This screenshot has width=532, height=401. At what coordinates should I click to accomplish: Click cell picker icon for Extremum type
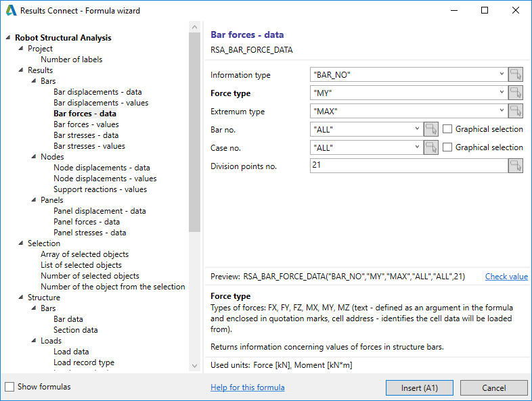[516, 111]
